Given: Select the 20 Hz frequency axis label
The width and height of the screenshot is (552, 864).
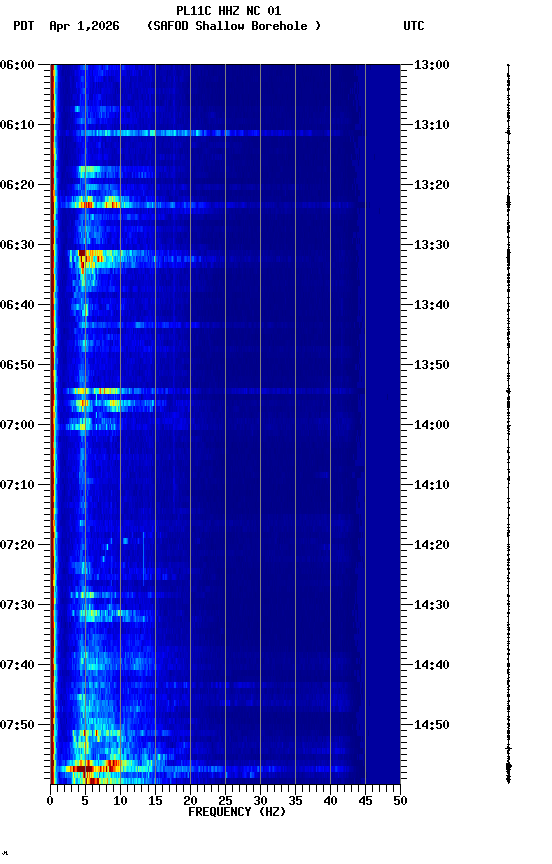Looking at the screenshot, I should (190, 801).
